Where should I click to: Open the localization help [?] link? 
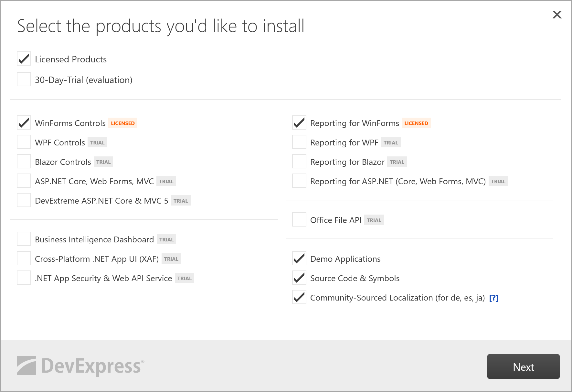[493, 298]
